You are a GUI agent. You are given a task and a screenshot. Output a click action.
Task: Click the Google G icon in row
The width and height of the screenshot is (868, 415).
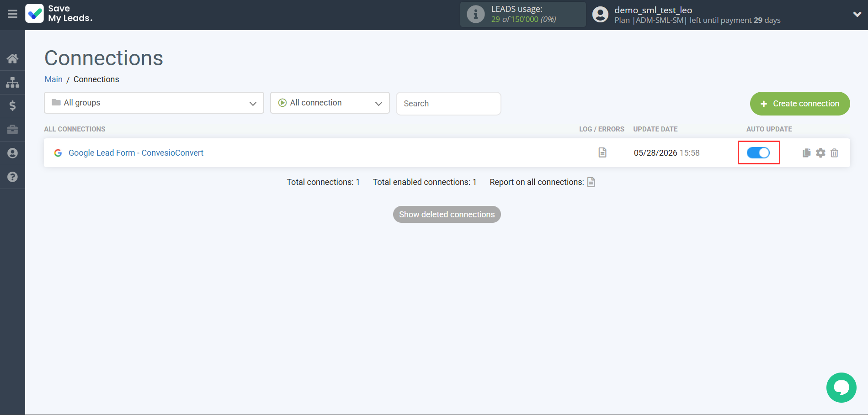pos(58,153)
